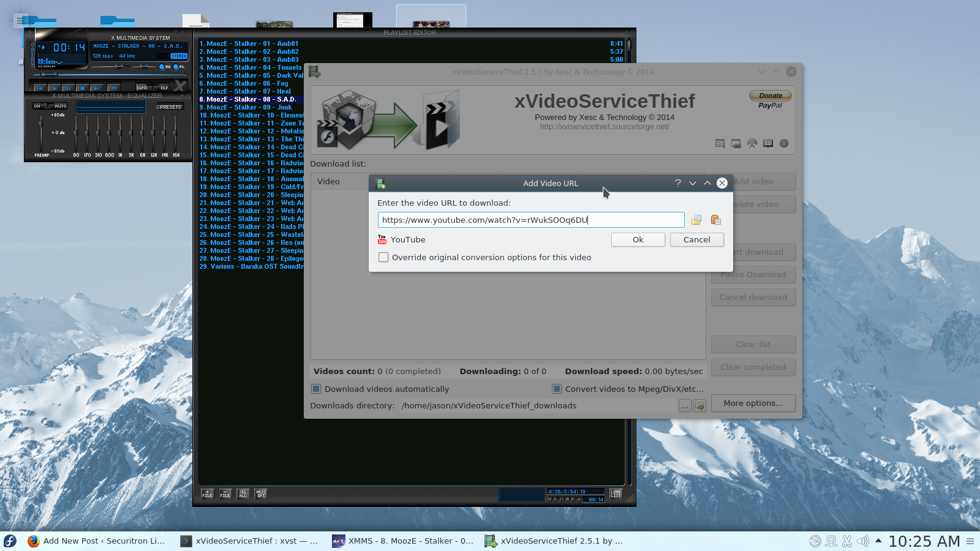This screenshot has width=980, height=551.
Task: Click volume speaker icon in system tray
Action: (863, 541)
